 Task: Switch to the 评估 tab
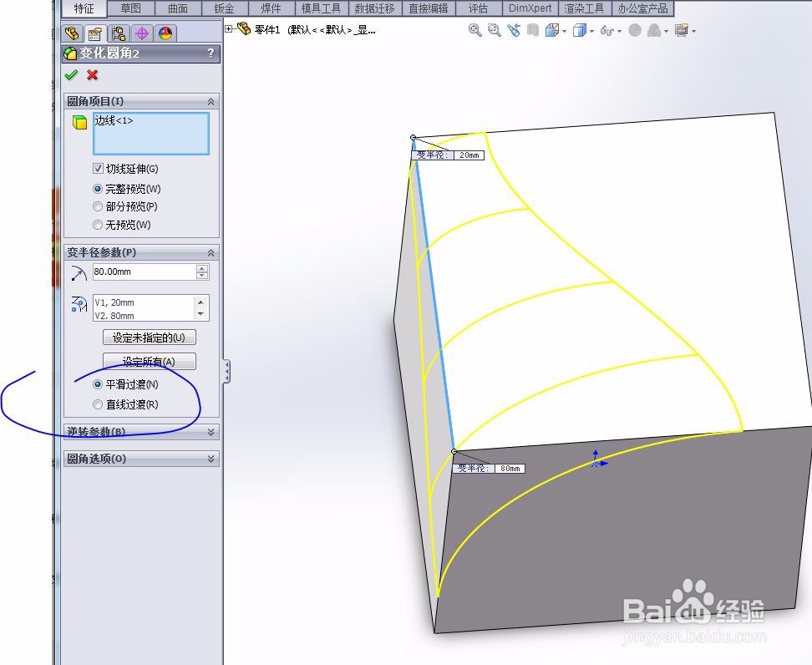[478, 8]
